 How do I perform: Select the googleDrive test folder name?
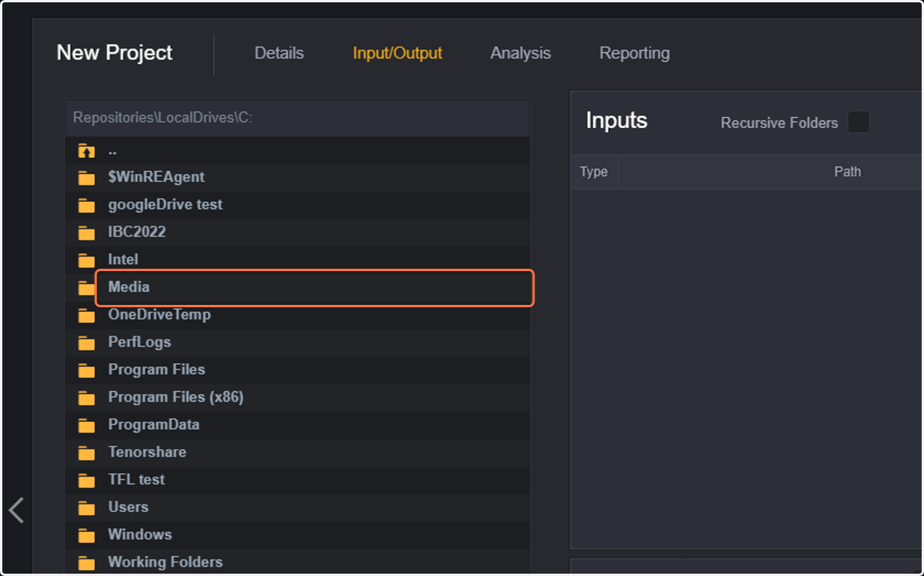pos(165,205)
